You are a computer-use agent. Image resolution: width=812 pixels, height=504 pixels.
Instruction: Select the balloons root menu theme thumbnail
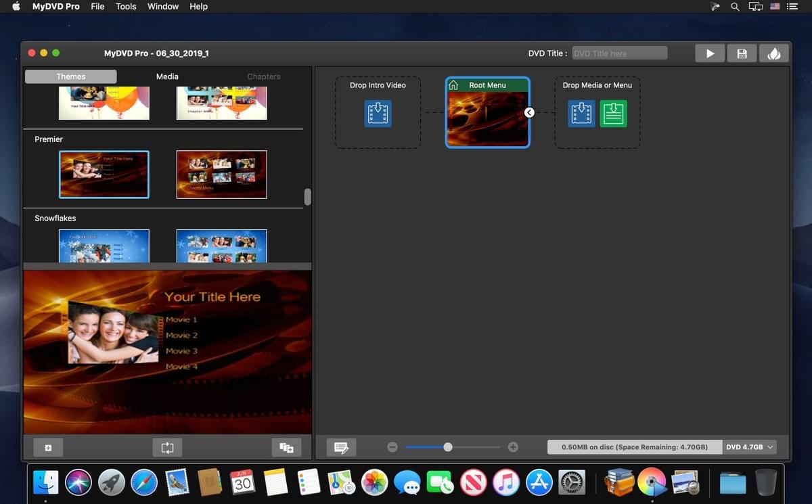point(104,103)
